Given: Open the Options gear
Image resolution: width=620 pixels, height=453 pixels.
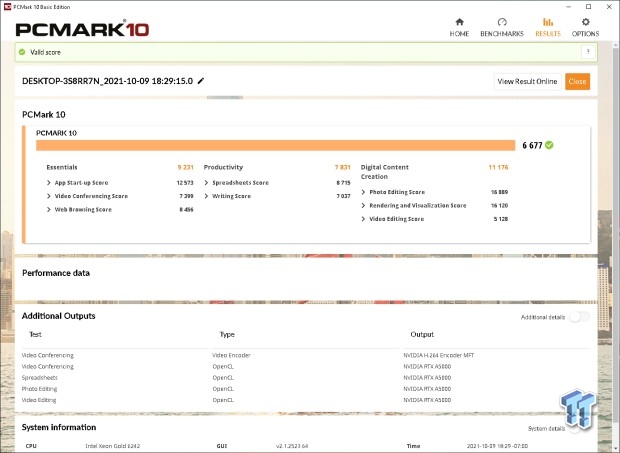Looking at the screenshot, I should point(585,27).
